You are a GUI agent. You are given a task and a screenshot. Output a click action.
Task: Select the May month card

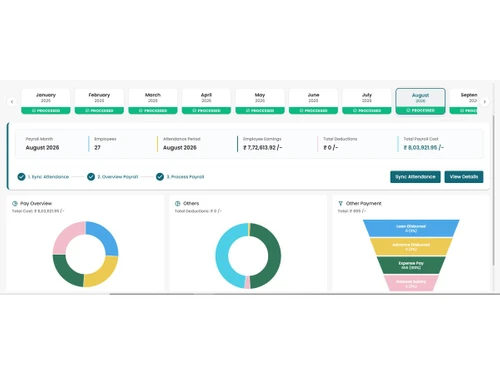click(x=260, y=101)
